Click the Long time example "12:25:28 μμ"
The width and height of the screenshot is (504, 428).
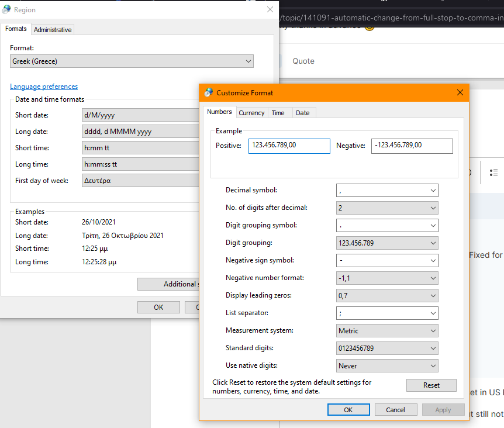coord(99,262)
